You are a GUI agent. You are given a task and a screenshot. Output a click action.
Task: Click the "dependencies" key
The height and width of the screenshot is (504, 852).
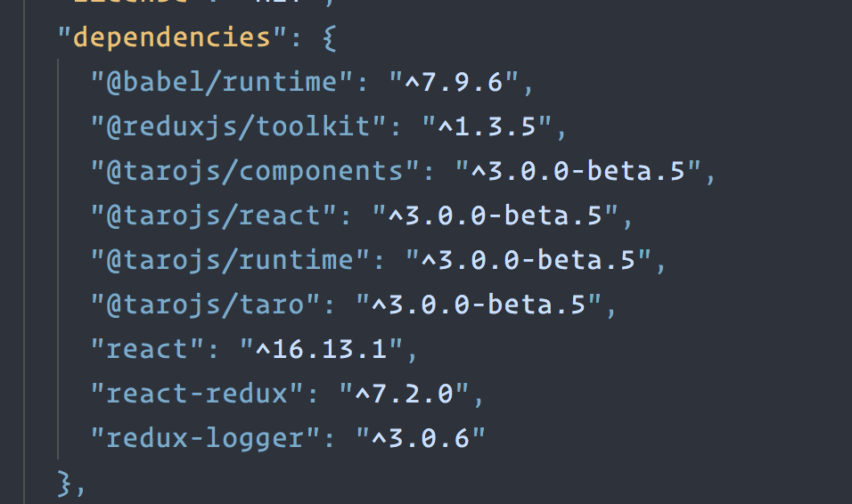172,38
